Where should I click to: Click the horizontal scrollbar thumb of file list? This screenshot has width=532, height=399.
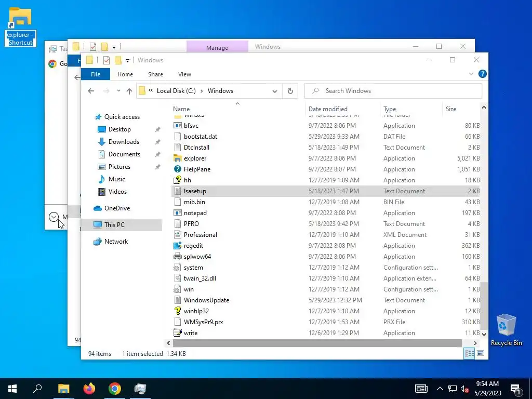(x=316, y=343)
